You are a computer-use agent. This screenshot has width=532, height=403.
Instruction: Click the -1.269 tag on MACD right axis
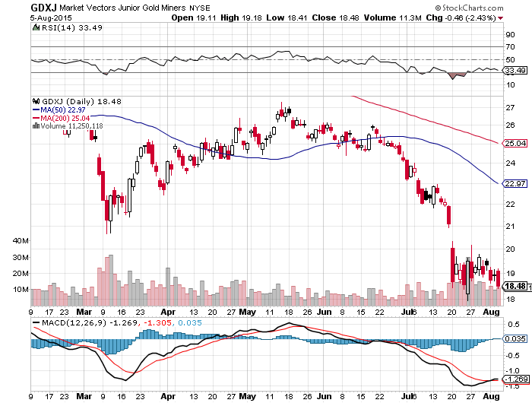[x=516, y=379]
